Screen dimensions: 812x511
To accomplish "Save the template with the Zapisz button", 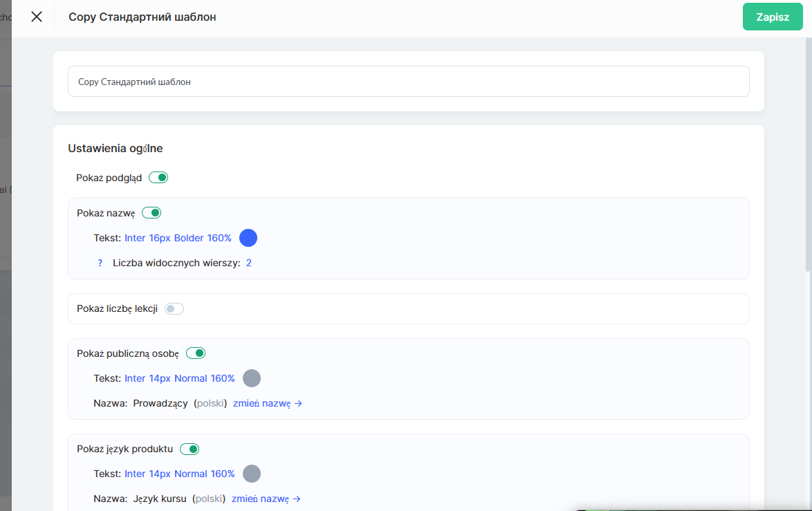I will 772,17.
